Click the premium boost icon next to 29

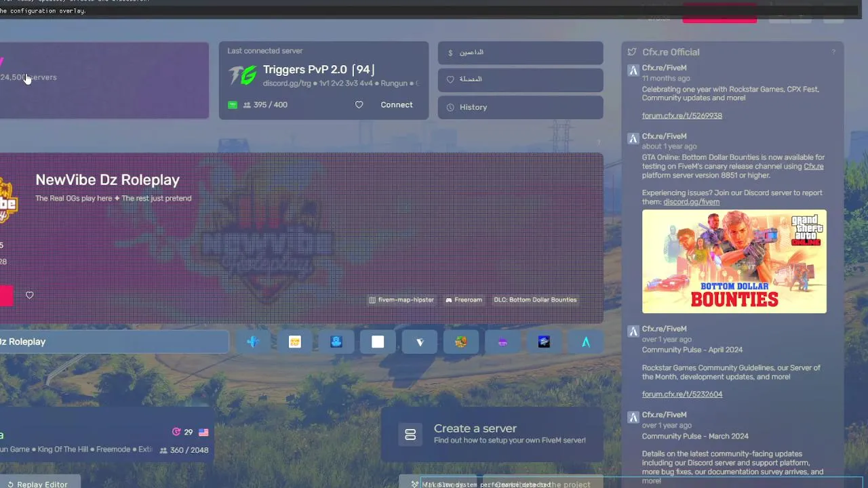coord(176,432)
